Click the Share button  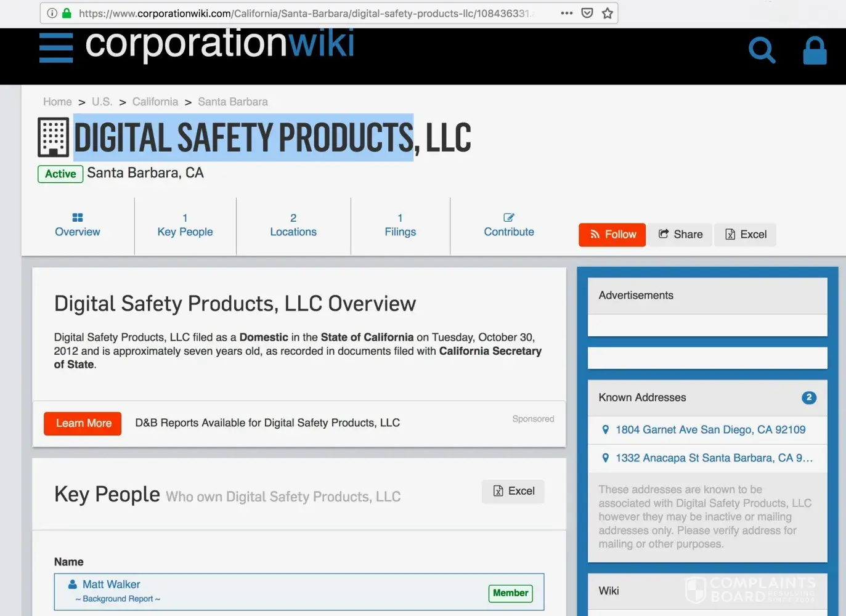click(x=680, y=235)
